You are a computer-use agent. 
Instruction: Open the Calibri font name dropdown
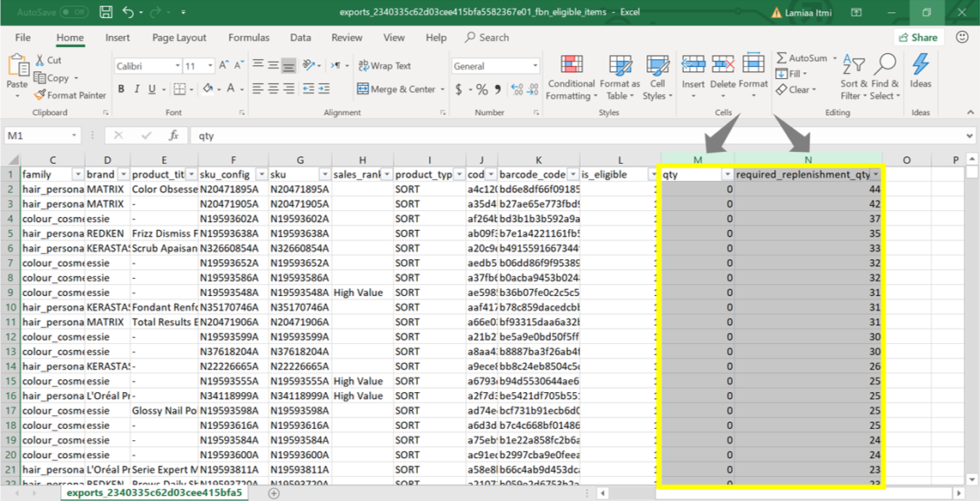point(178,66)
